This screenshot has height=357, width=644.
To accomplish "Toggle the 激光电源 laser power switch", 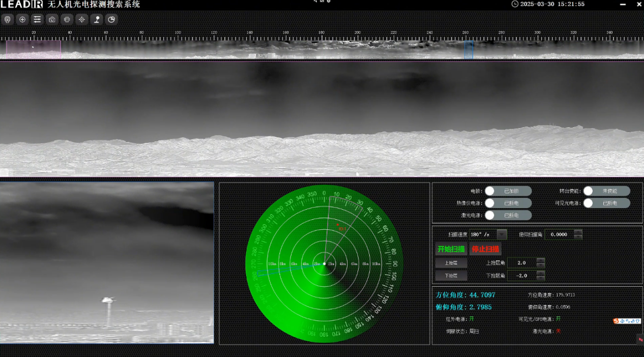I will coord(508,215).
